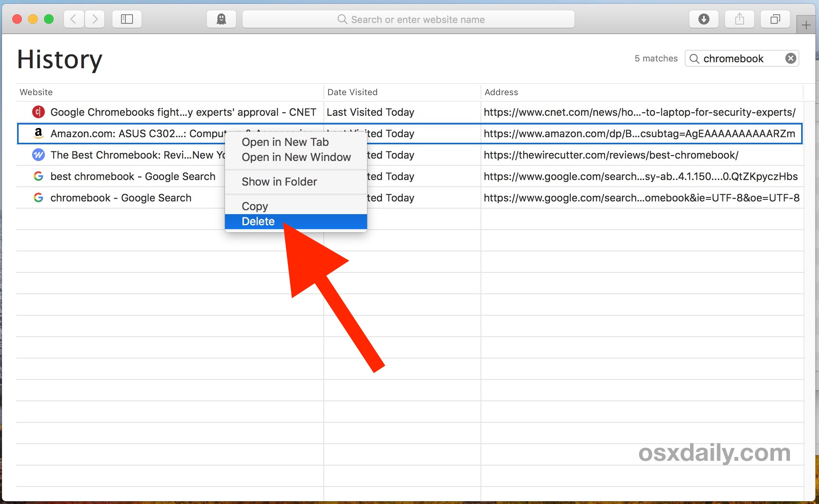
Task: Clear the chromebook history search field
Action: (x=790, y=58)
